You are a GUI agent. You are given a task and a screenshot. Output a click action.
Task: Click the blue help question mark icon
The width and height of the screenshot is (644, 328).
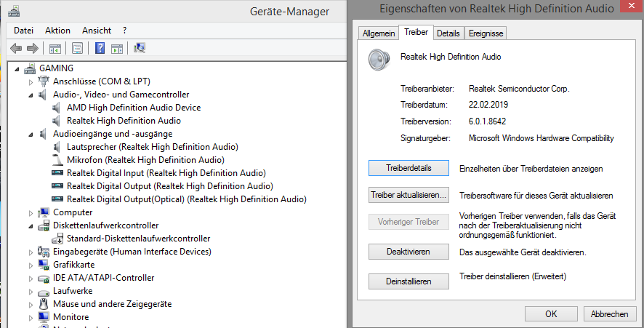tap(100, 49)
